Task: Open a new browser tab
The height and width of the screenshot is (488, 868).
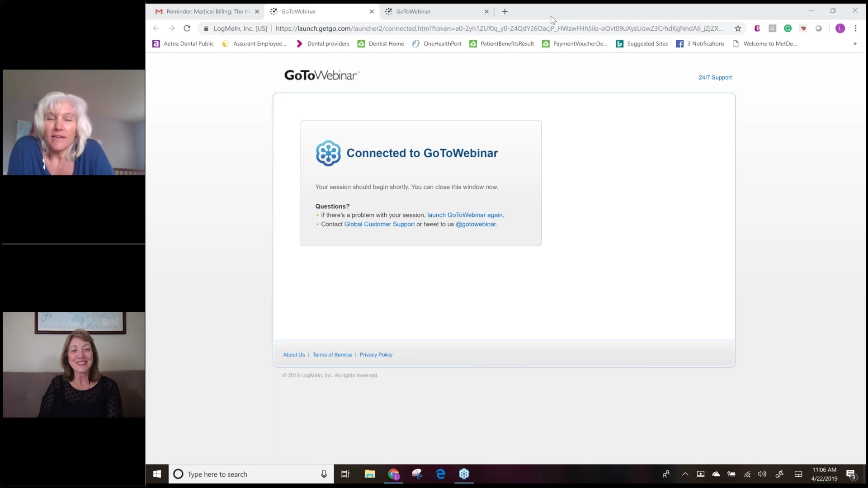Action: pyautogui.click(x=505, y=11)
